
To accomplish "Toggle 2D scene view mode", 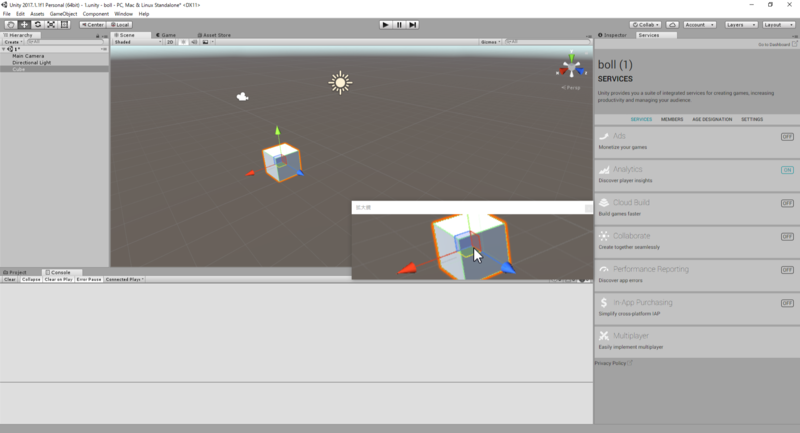I will click(x=170, y=42).
